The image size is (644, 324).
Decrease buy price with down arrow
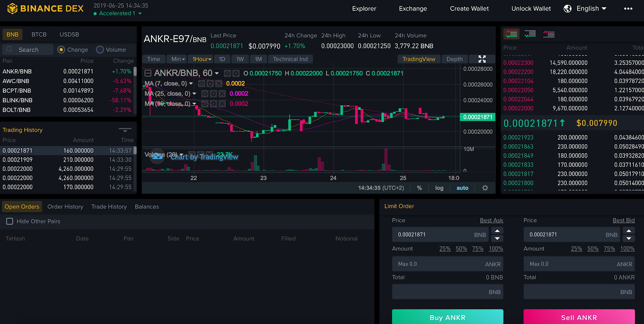497,239
